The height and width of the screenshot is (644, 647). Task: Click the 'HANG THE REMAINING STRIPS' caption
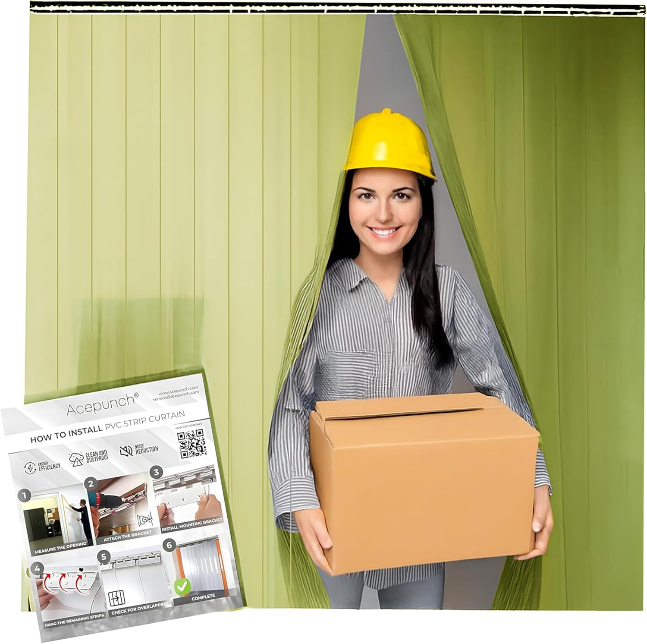[x=74, y=620]
